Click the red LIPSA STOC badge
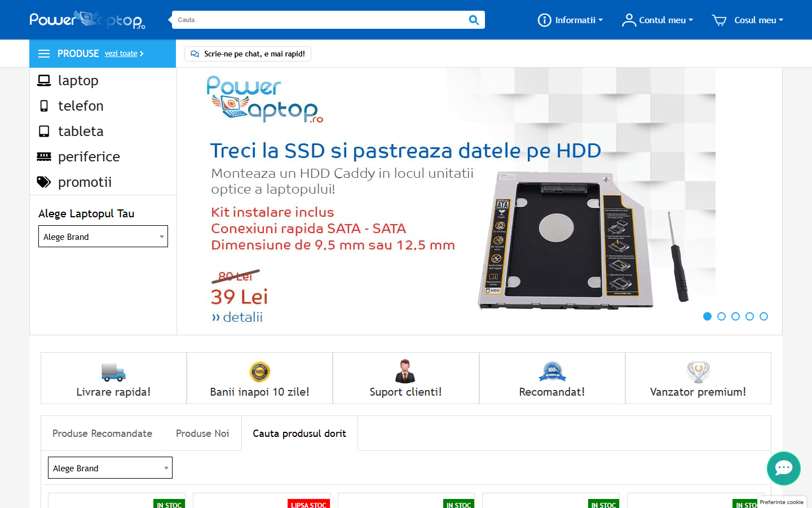 click(308, 504)
